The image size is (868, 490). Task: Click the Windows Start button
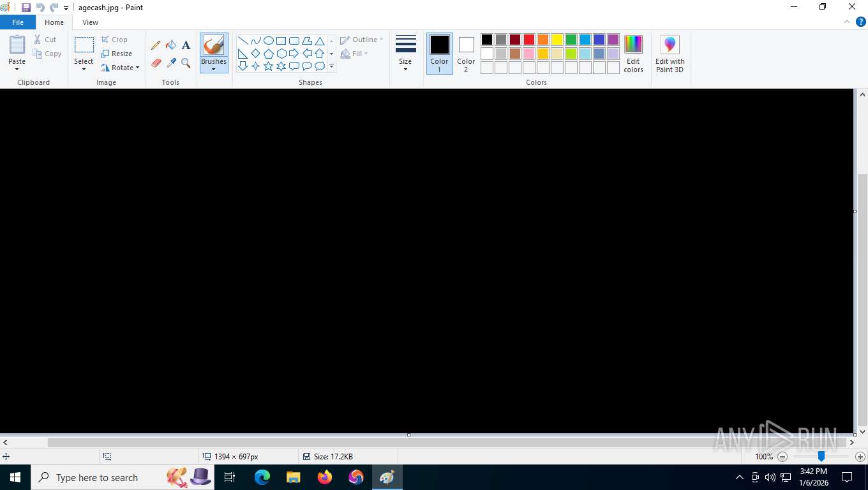(15, 477)
